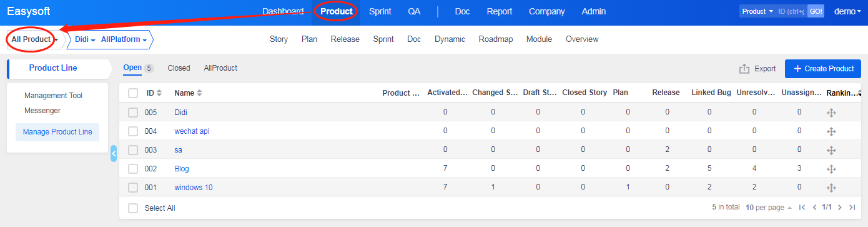Collapse the sidebar with the blue arrow handle
This screenshot has width=868, height=227.
point(114,153)
